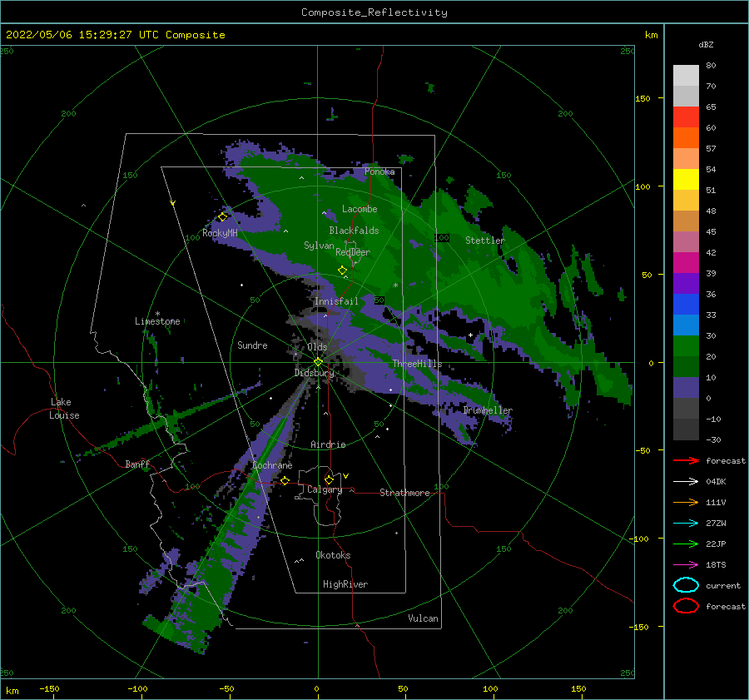This screenshot has width=749, height=700.
Task: Click the blue 33-36 dBZ color swatch
Action: coord(686,304)
